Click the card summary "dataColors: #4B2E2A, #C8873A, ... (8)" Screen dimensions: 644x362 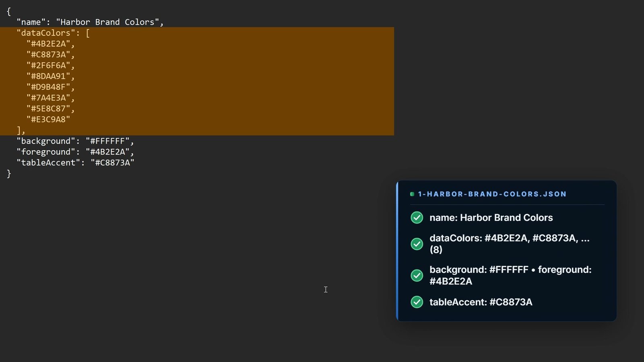coord(510,244)
